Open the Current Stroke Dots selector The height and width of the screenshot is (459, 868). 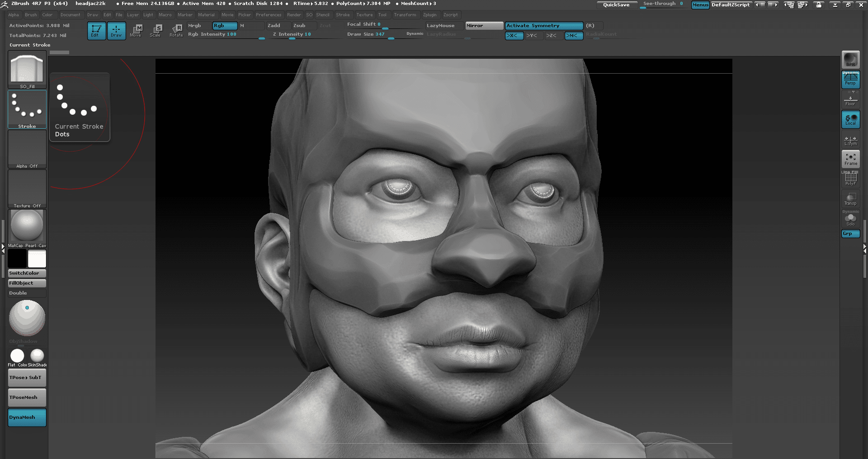coord(27,109)
